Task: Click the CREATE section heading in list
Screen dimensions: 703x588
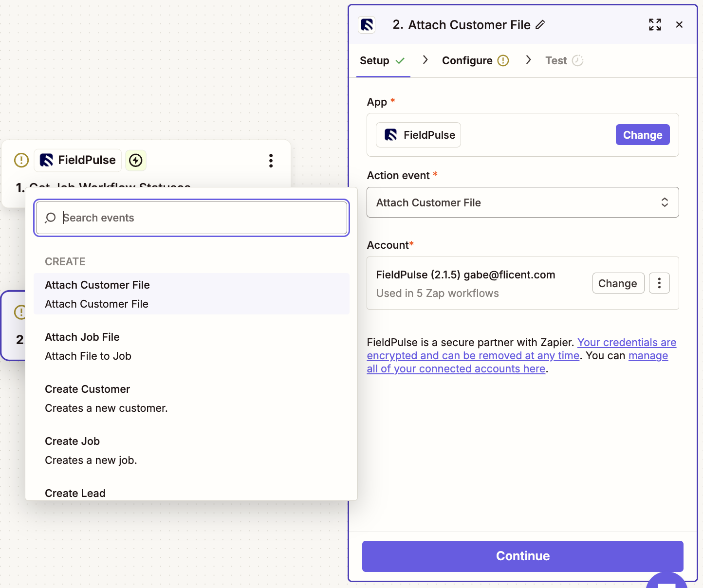Action: pos(65,261)
